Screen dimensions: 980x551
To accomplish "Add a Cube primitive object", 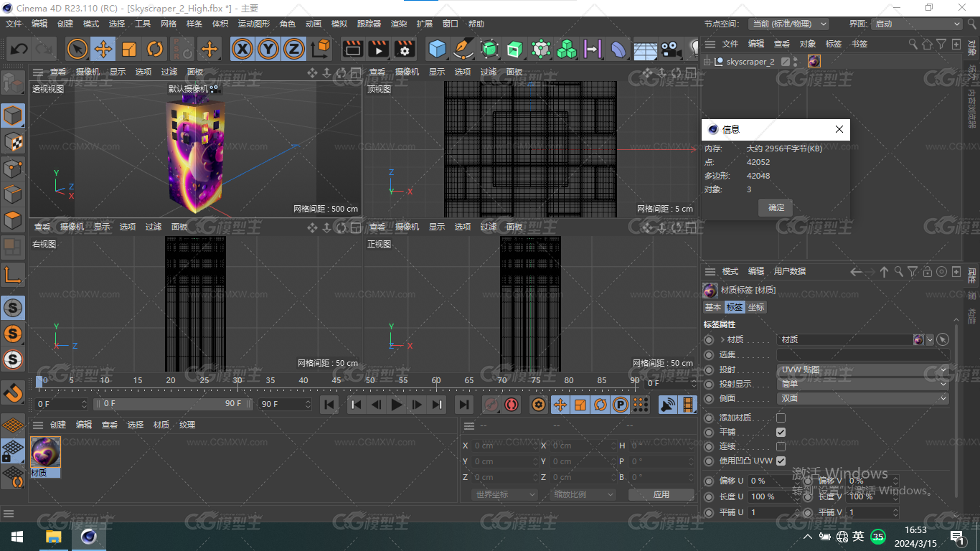I will tap(437, 49).
